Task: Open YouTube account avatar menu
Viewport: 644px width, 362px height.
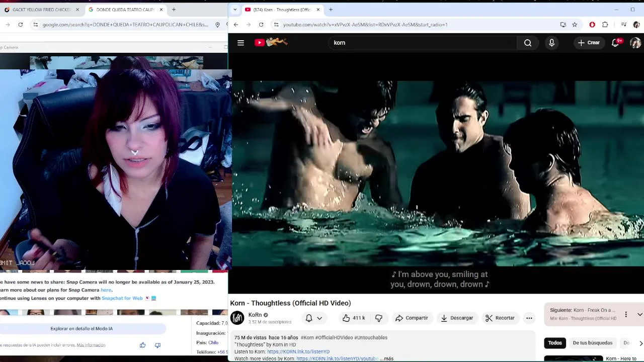Action: point(635,43)
